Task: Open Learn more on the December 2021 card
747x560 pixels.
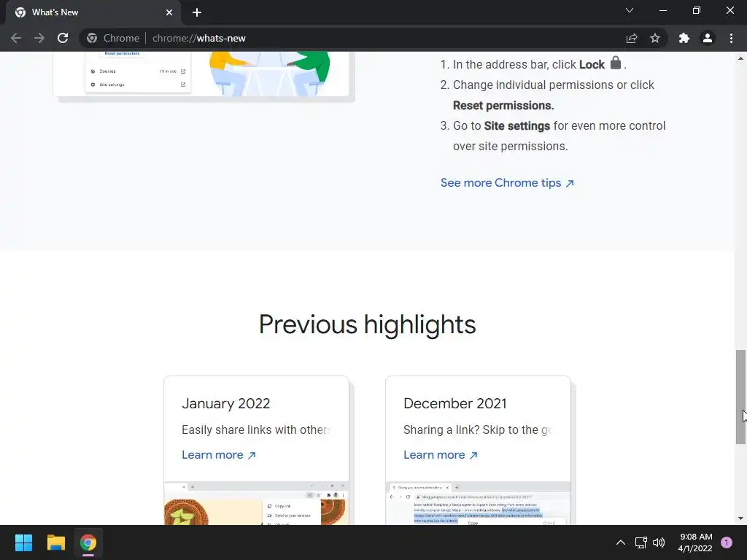Action: click(x=441, y=455)
